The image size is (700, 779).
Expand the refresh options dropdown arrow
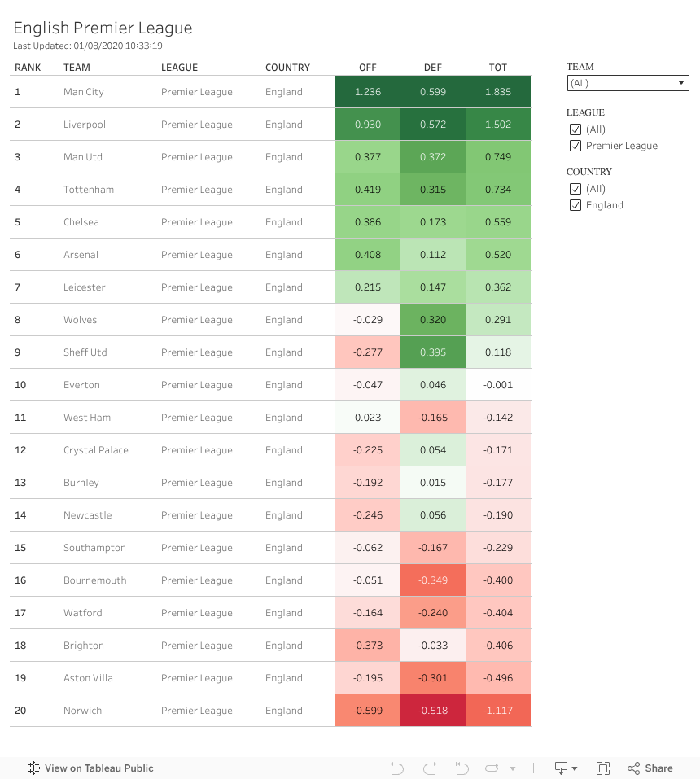pos(513,768)
